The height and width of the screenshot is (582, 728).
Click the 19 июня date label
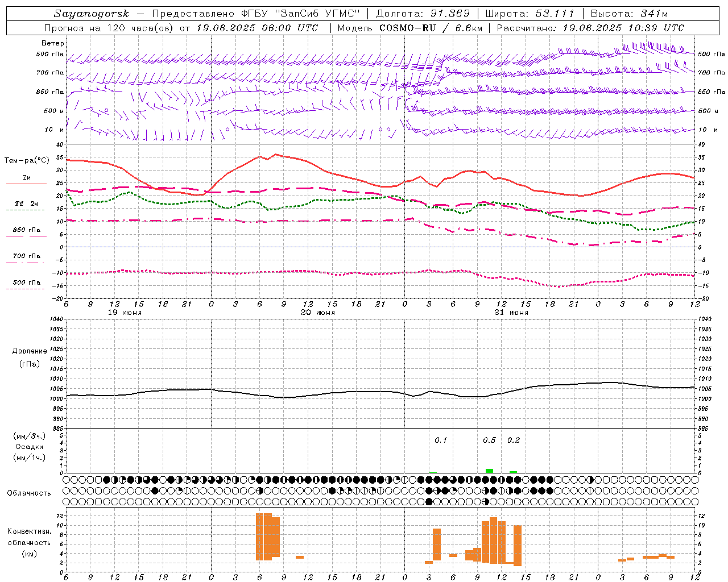click(x=125, y=313)
